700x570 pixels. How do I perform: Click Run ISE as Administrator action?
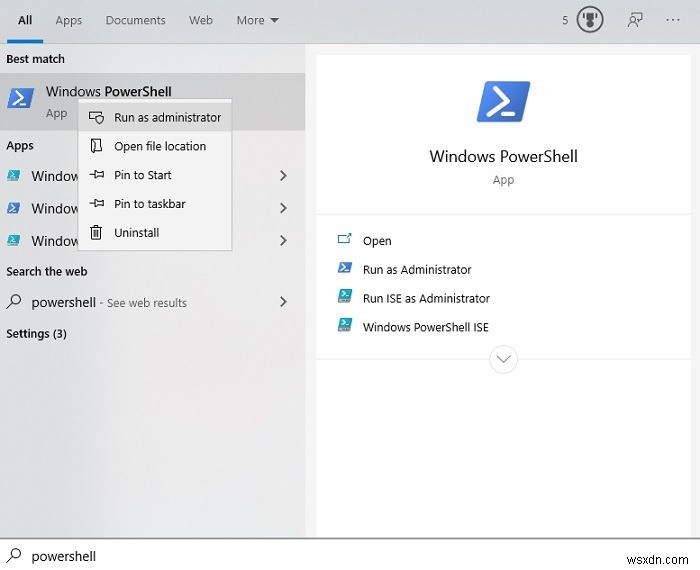(x=426, y=299)
